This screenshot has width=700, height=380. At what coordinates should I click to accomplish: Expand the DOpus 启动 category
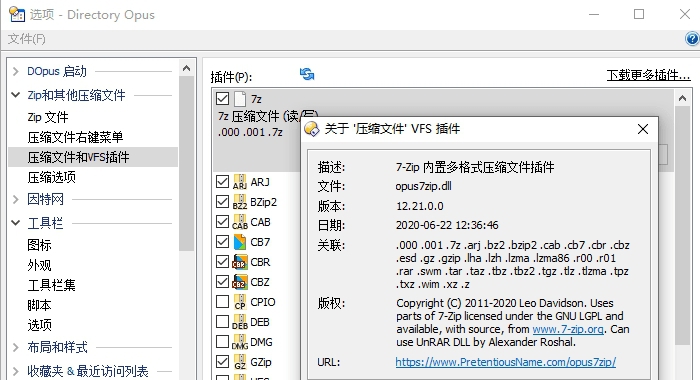click(x=16, y=71)
